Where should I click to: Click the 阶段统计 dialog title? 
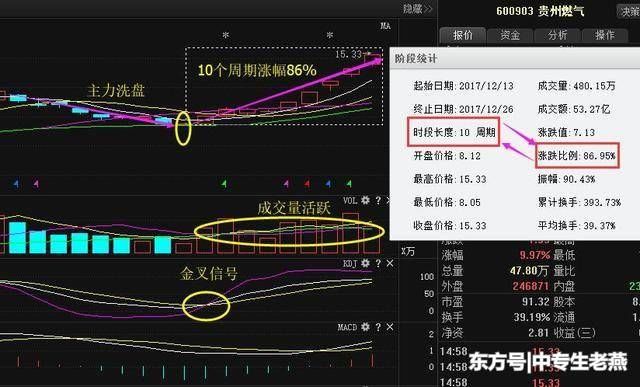click(x=416, y=59)
